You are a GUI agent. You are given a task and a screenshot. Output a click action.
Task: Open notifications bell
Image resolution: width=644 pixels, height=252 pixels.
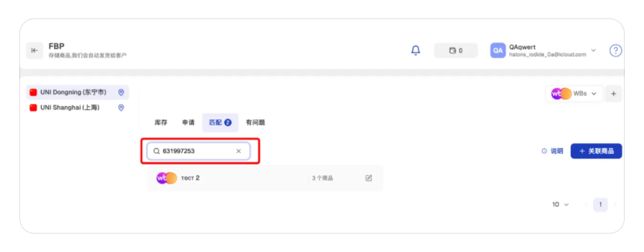(x=416, y=50)
